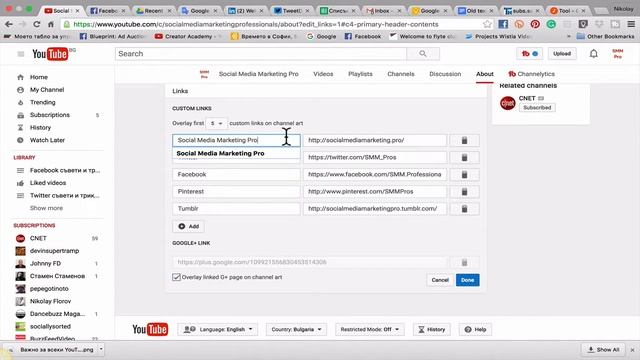Click the socialmediamarketing.pro URL field
640x360 pixels.
coord(375,140)
